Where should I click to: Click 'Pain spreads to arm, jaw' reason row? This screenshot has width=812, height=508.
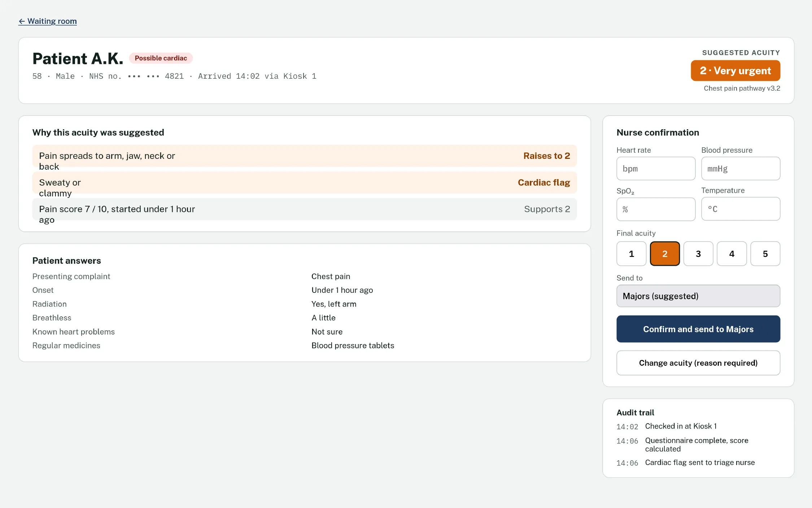tap(305, 156)
